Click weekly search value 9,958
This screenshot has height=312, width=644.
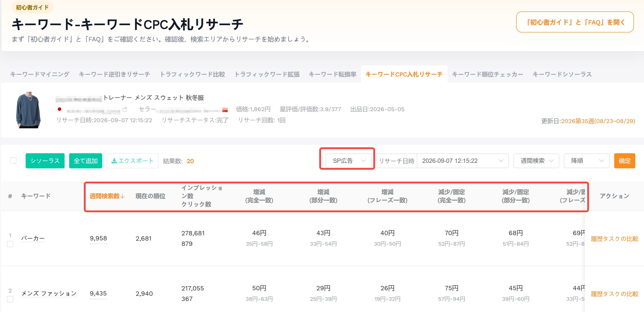[98, 238]
